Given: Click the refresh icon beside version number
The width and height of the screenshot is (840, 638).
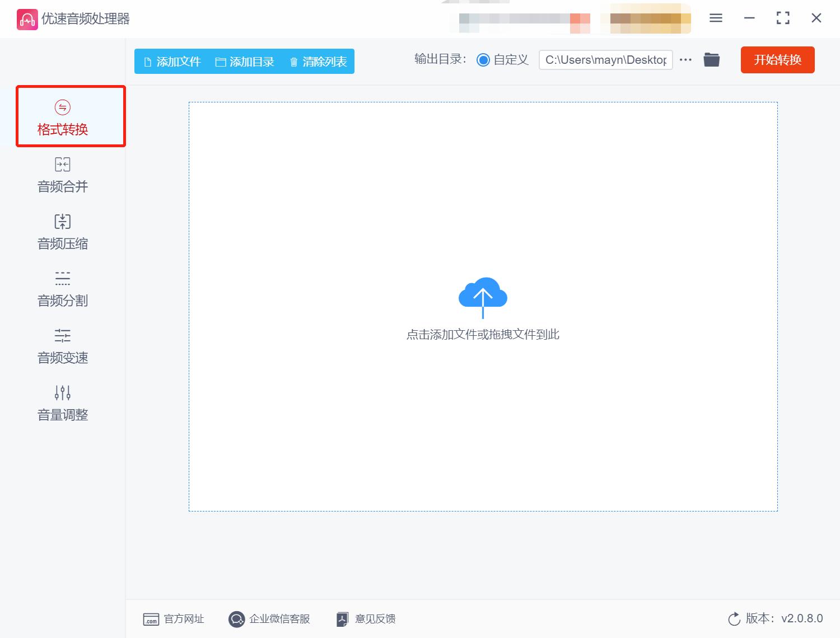Looking at the screenshot, I should [734, 618].
